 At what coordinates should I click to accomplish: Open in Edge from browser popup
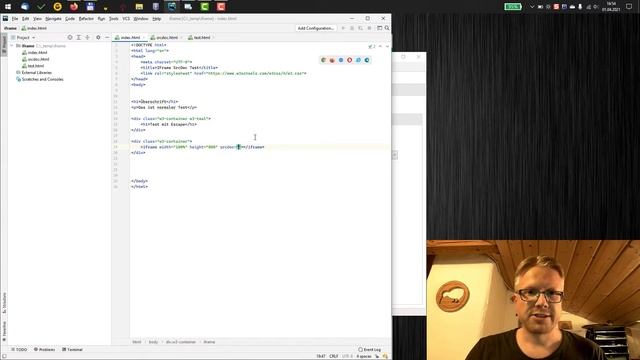coord(367,60)
